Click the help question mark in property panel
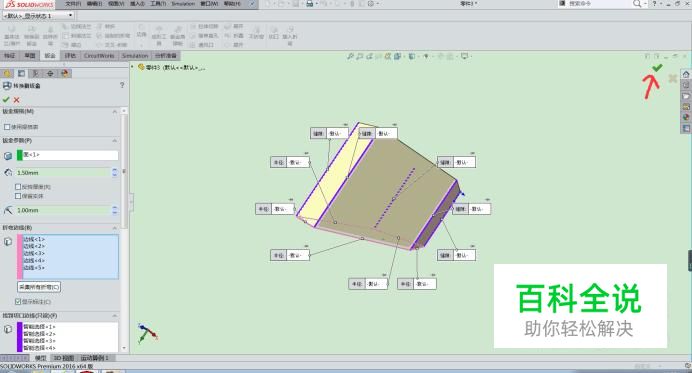The image size is (692, 373). (x=122, y=85)
